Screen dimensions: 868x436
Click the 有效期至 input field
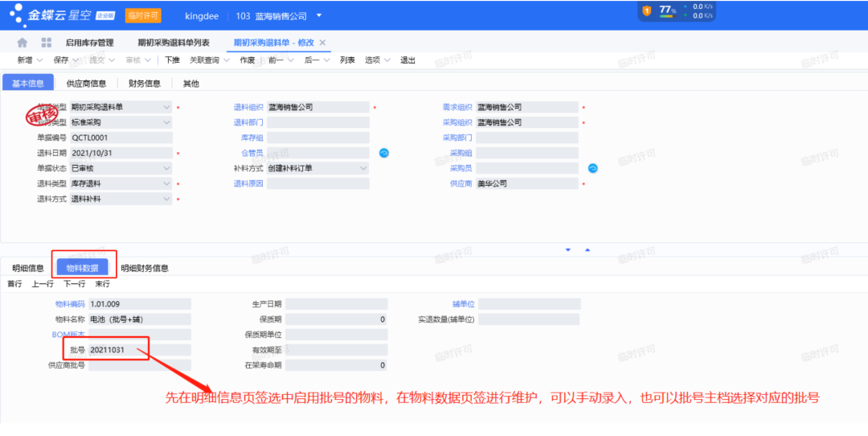point(337,350)
